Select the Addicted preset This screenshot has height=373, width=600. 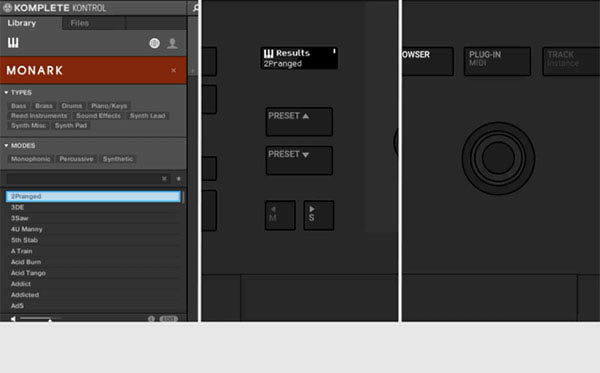point(93,295)
